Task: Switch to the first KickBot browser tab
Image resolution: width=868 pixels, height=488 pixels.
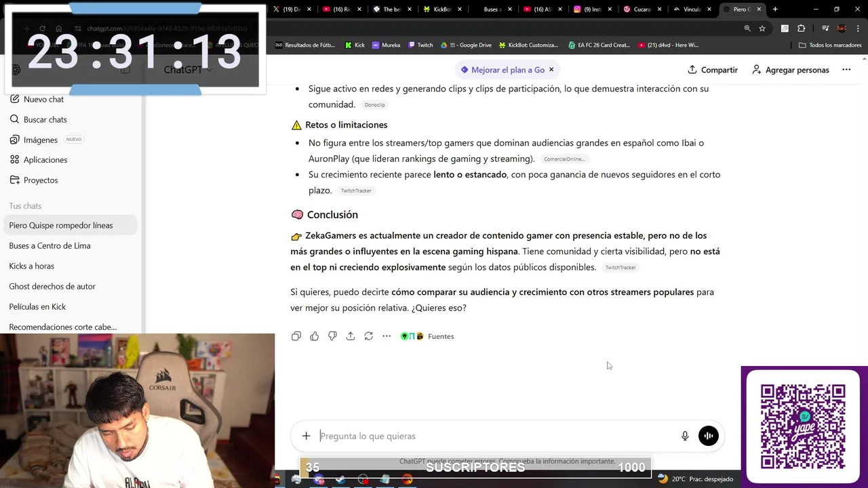Action: (x=442, y=9)
